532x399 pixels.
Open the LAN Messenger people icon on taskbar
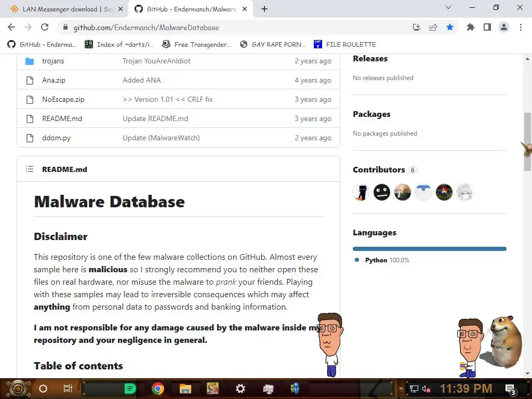pos(295,389)
